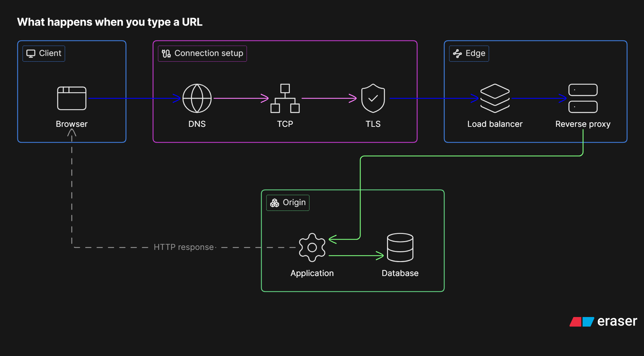Click the 'Reverse proxy' node label
This screenshot has width=644, height=356.
click(x=583, y=124)
